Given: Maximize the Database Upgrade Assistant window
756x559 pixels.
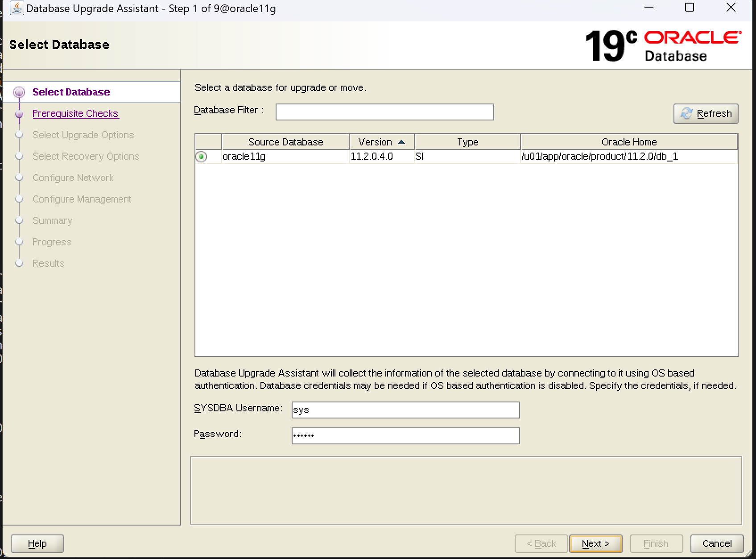Looking at the screenshot, I should coord(690,8).
